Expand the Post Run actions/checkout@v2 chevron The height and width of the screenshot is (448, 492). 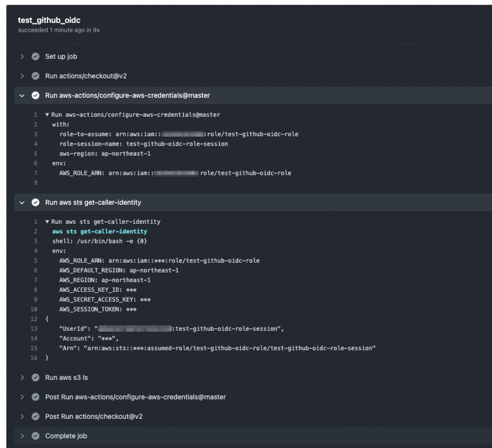coord(22,416)
